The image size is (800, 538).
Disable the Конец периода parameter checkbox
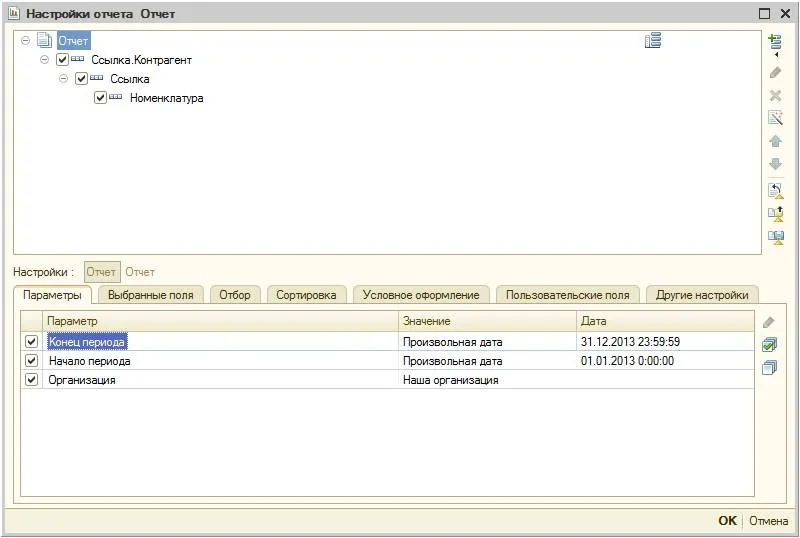pos(31,341)
